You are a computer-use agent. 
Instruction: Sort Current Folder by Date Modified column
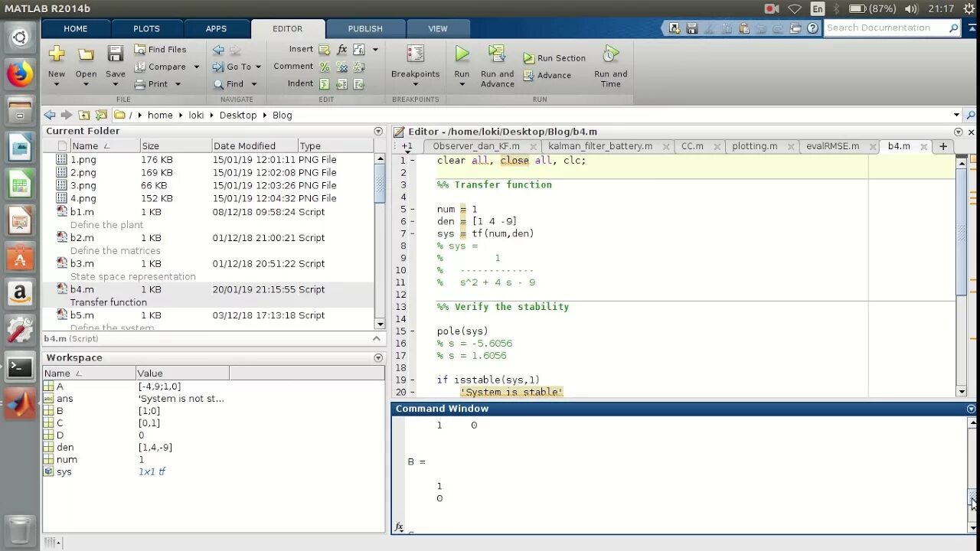(254, 146)
